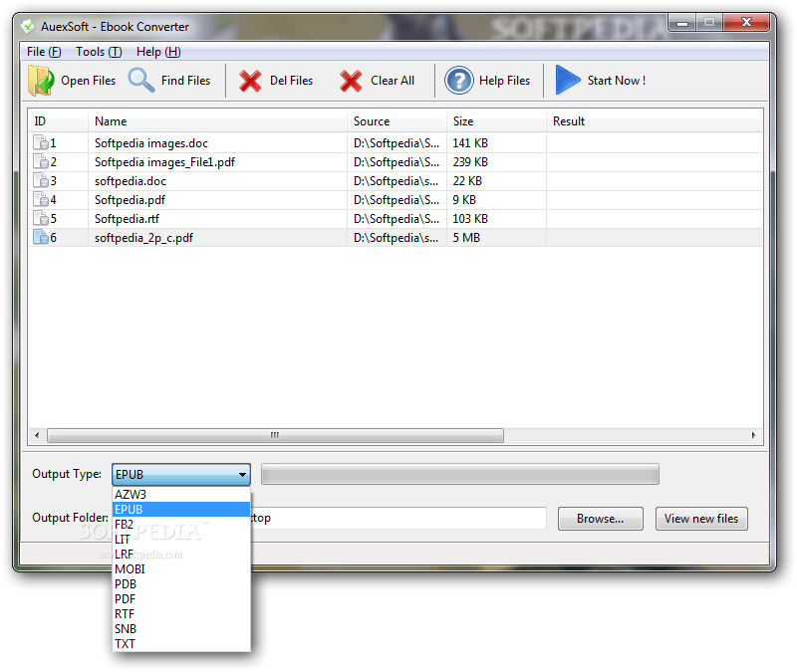Click the Find Files label
This screenshot has width=797, height=672.
click(x=185, y=81)
